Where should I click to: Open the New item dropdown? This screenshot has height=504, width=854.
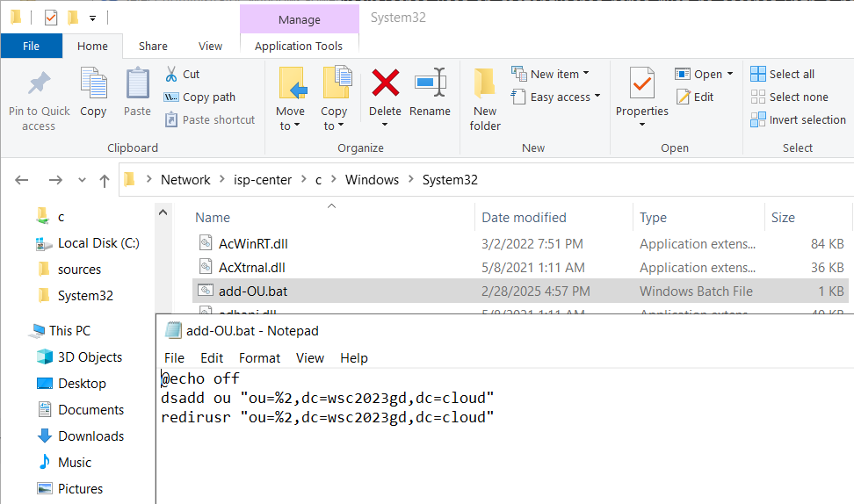(x=551, y=74)
